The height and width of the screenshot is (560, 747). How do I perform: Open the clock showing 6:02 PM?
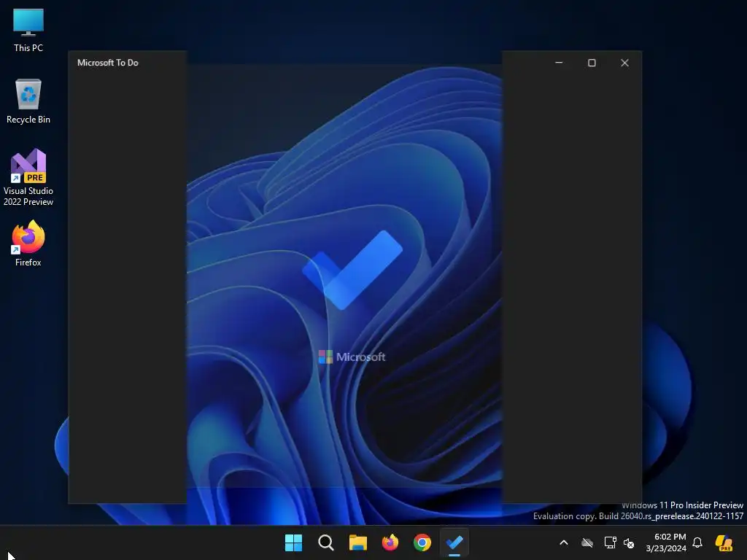click(666, 542)
